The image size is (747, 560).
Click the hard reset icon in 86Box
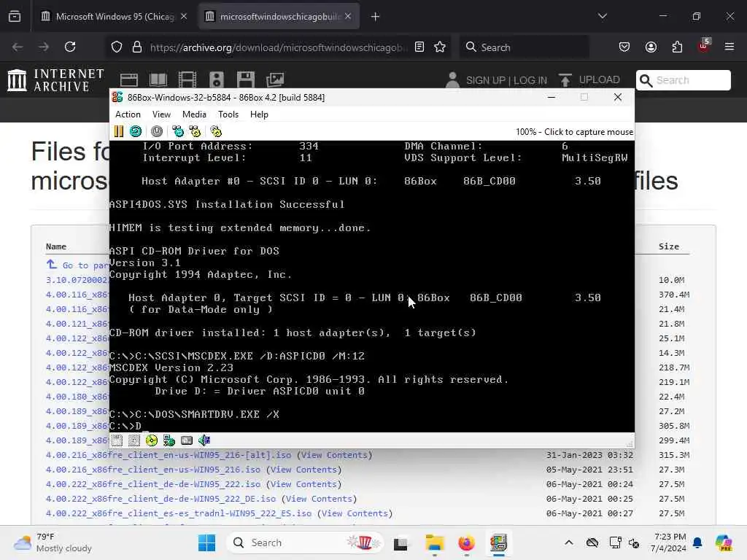(136, 131)
